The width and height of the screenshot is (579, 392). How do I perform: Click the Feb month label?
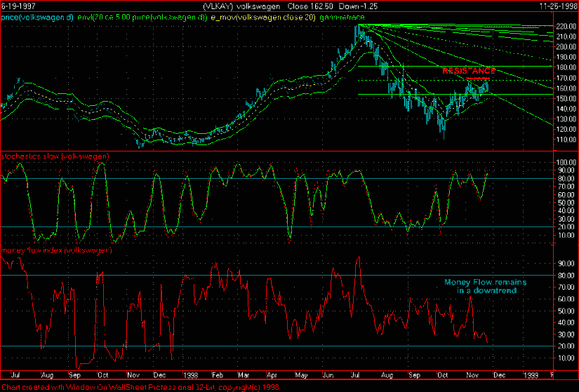pyautogui.click(x=218, y=375)
